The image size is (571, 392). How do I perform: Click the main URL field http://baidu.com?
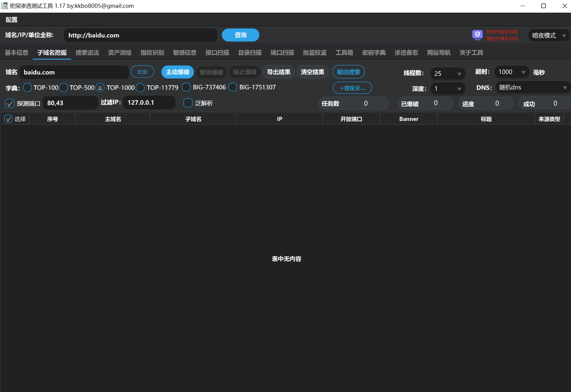[140, 35]
